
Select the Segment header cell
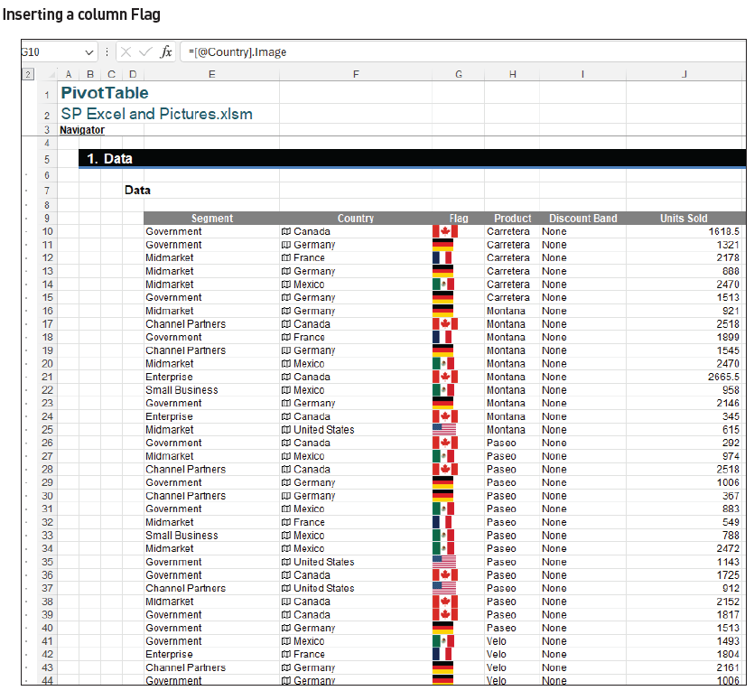(211, 218)
